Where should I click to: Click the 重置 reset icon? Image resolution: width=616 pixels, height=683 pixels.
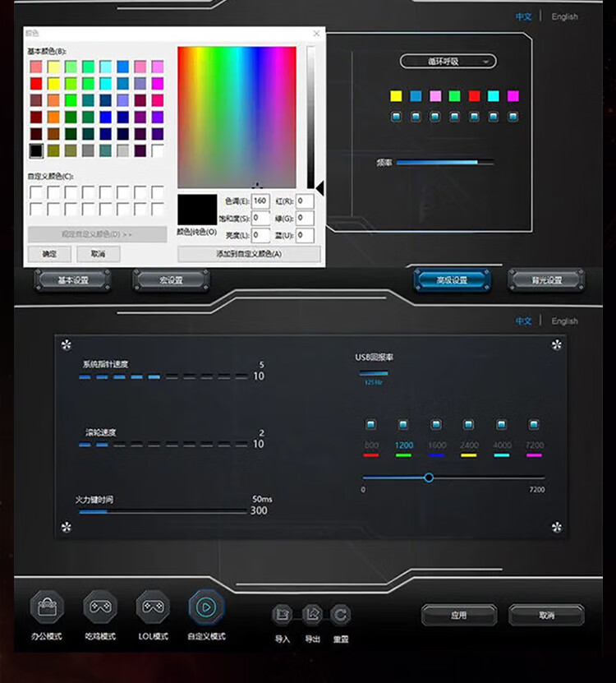point(340,614)
